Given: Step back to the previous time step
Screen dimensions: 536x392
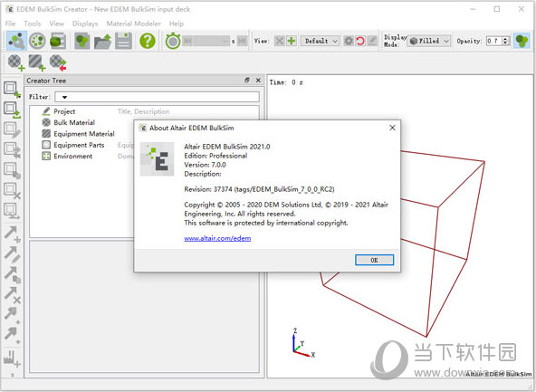Looking at the screenshot, I should coord(187,41).
